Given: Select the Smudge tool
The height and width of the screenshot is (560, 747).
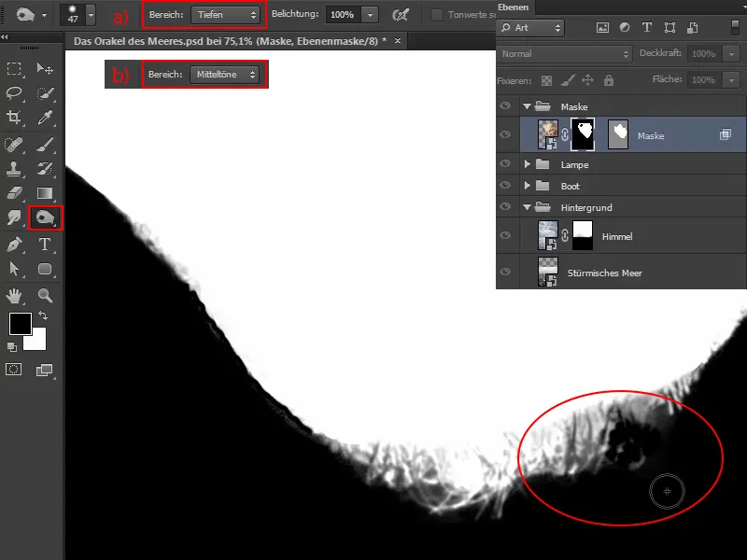Looking at the screenshot, I should coord(14,218).
